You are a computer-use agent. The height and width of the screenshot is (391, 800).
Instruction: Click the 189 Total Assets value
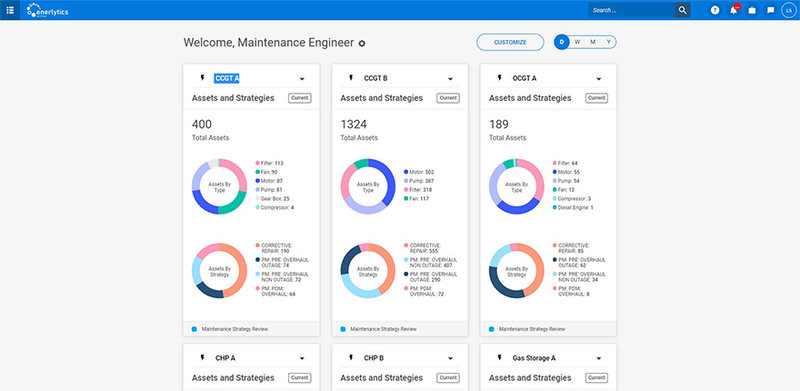tap(499, 125)
